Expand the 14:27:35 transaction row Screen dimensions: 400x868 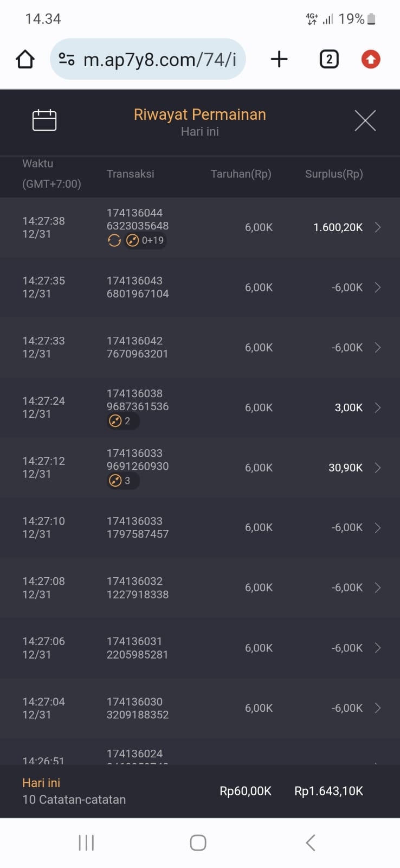point(378,288)
